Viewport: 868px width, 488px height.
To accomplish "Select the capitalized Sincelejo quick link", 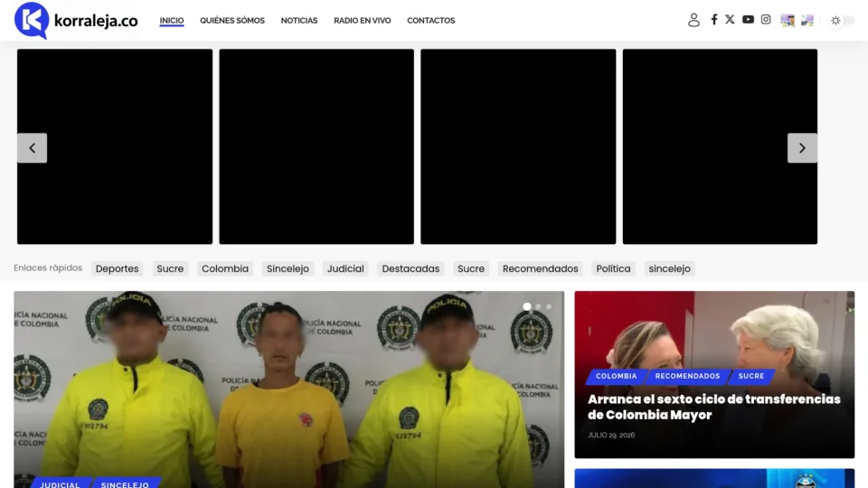I will (288, 268).
